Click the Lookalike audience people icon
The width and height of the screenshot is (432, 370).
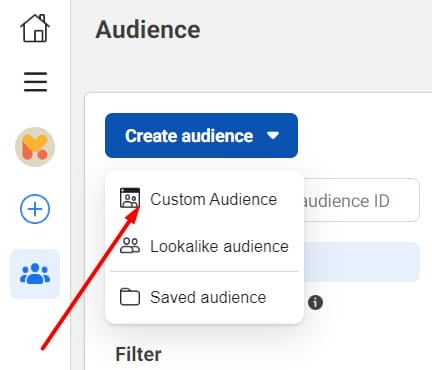[x=130, y=246]
